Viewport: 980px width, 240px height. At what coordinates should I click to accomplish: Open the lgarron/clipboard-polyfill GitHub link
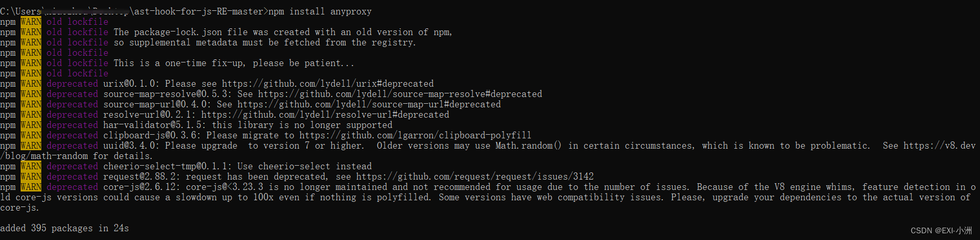point(415,135)
